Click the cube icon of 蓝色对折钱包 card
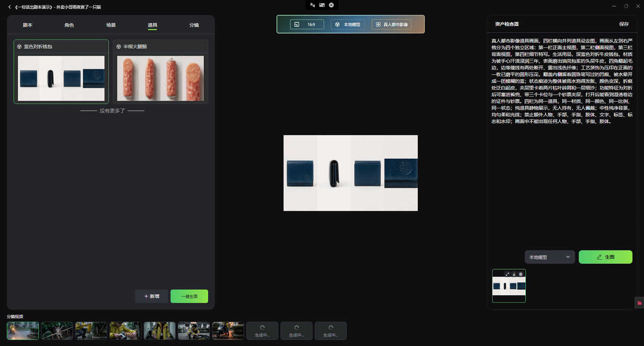This screenshot has height=346, width=644. pyautogui.click(x=19, y=46)
